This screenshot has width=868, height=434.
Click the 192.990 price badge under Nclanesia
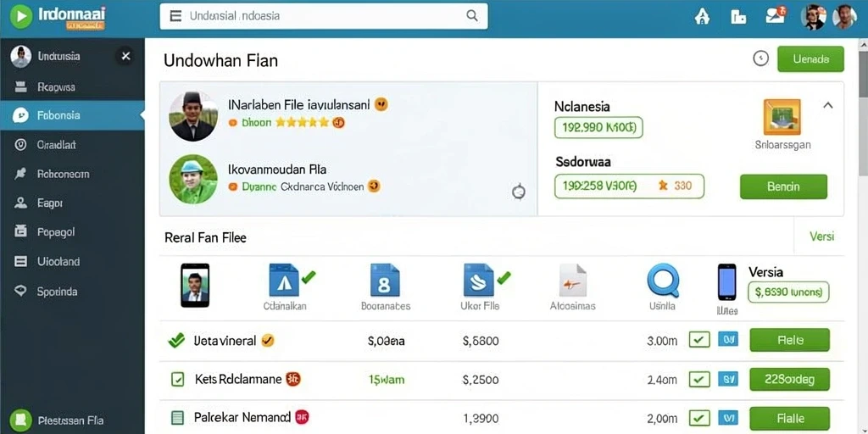pos(598,128)
